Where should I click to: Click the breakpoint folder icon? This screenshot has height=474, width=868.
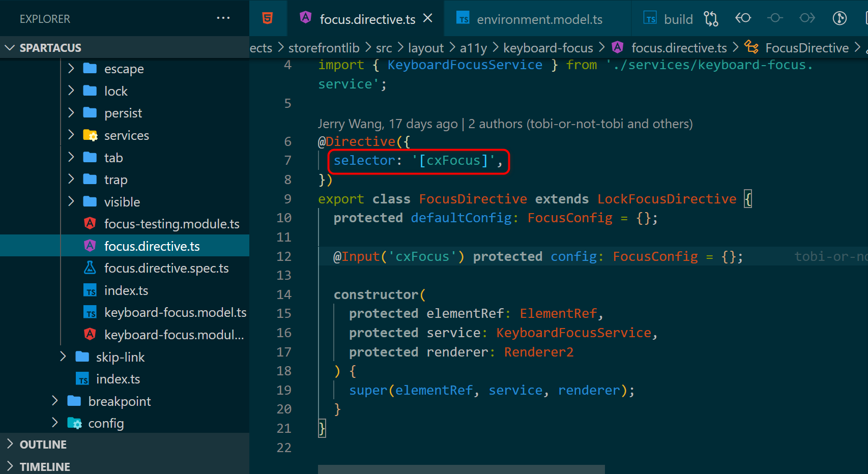[x=74, y=401]
